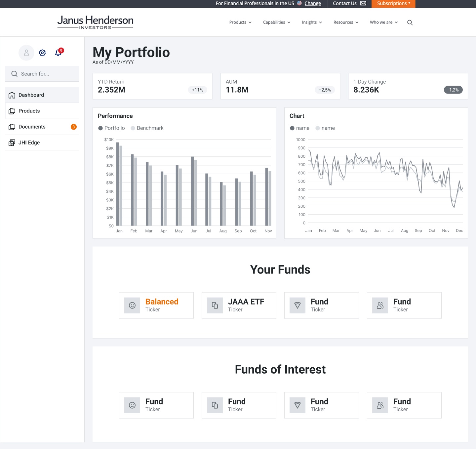Expand the Products dropdown in top navigation
476x449 pixels.
(240, 22)
